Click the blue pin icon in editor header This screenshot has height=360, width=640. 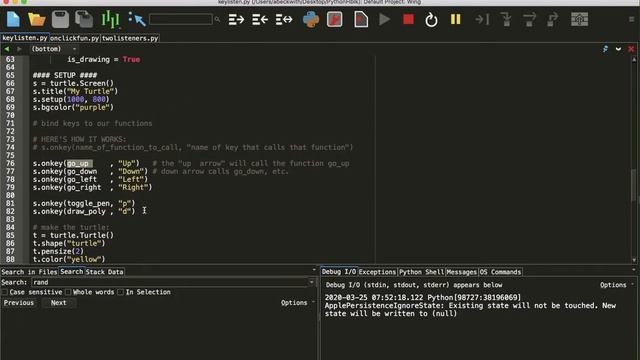click(x=605, y=49)
